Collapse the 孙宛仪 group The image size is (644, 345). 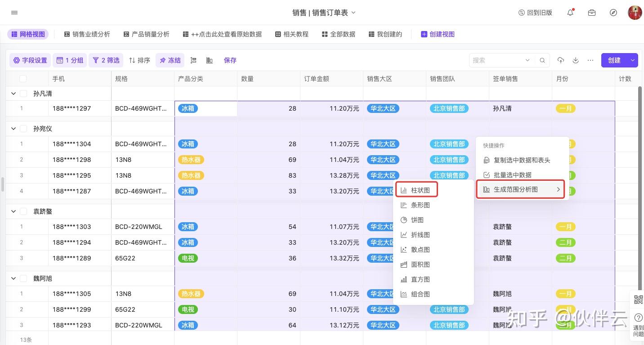tap(13, 129)
